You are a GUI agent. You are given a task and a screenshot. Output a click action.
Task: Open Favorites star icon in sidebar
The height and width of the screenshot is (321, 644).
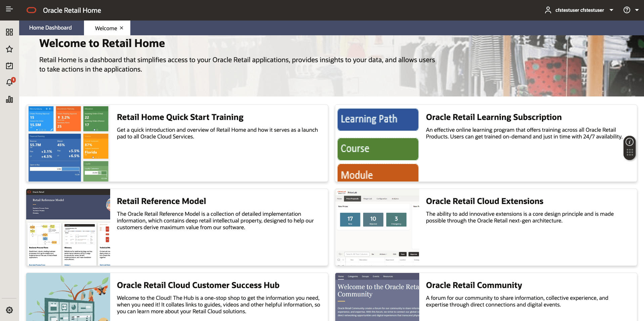(x=9, y=49)
